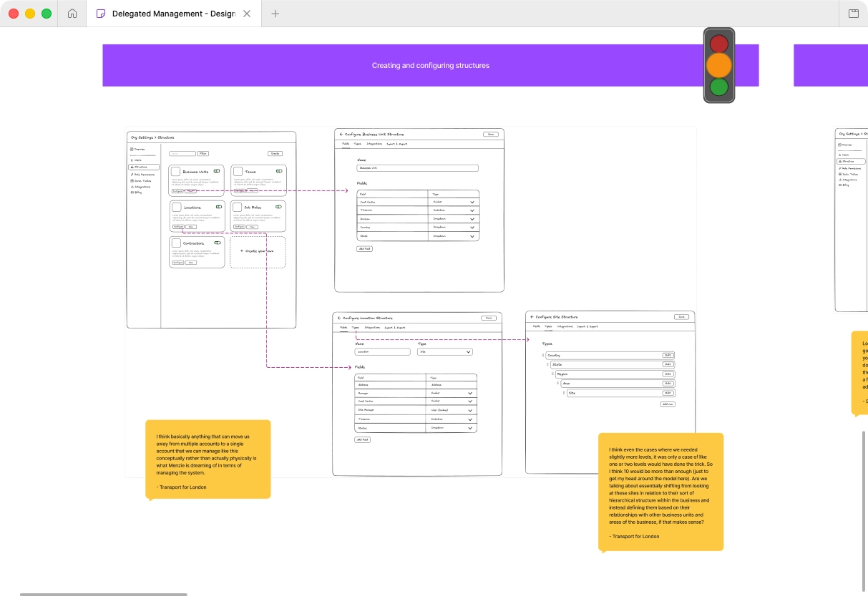Screen dimensions: 868x599
Task: Click the Contractors card image placeholder
Action: coord(176,243)
